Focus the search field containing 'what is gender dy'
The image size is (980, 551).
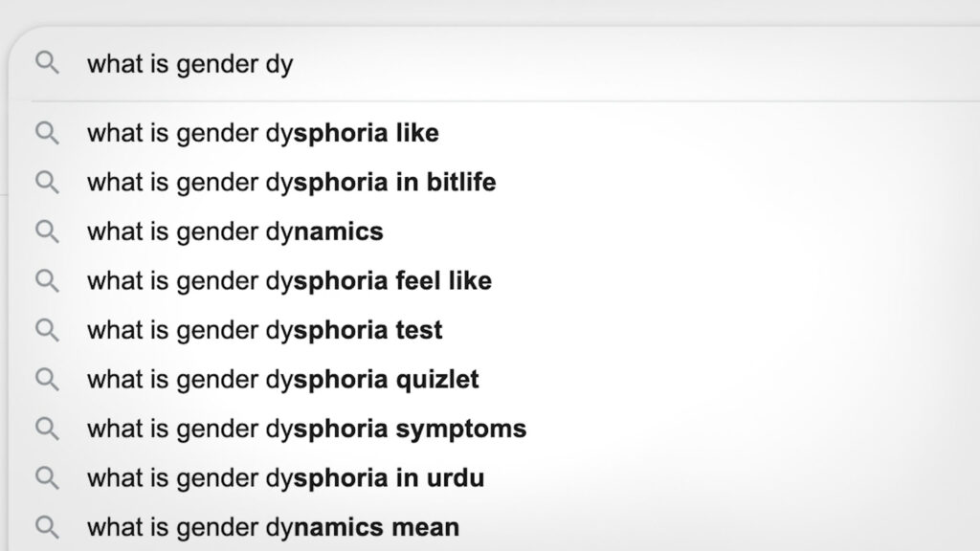tap(479, 64)
